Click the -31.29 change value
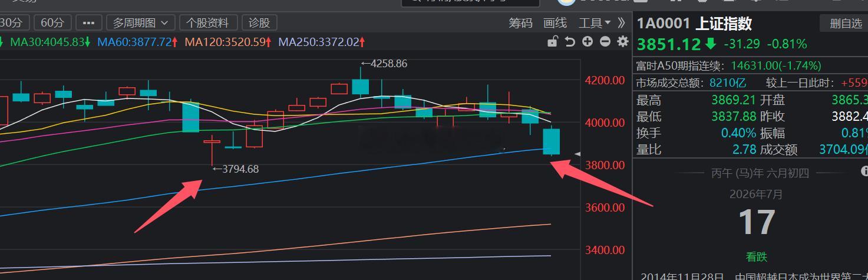This screenshot has width=868, height=280. tap(741, 44)
